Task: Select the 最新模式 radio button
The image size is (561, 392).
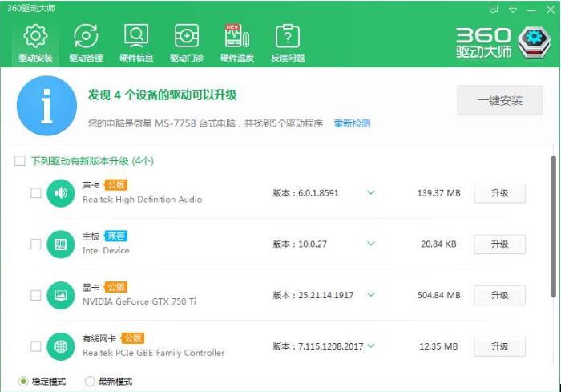Action: click(x=90, y=382)
